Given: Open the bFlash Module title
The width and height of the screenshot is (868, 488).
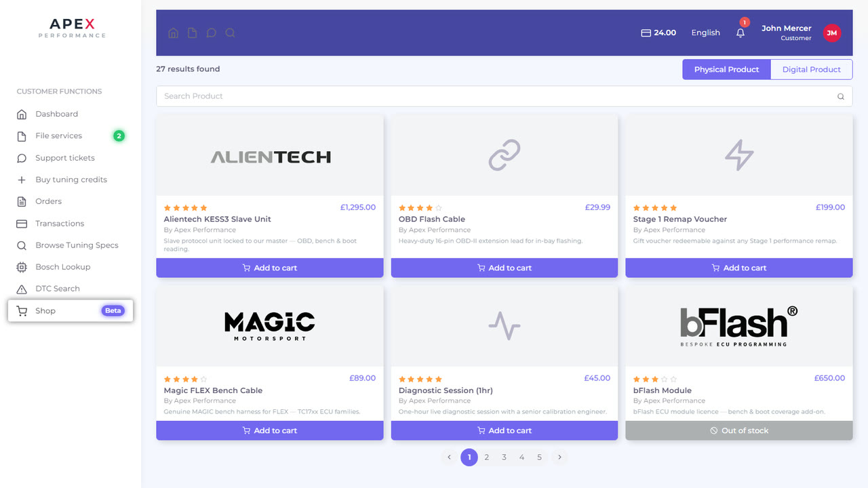Looking at the screenshot, I should coord(663,390).
